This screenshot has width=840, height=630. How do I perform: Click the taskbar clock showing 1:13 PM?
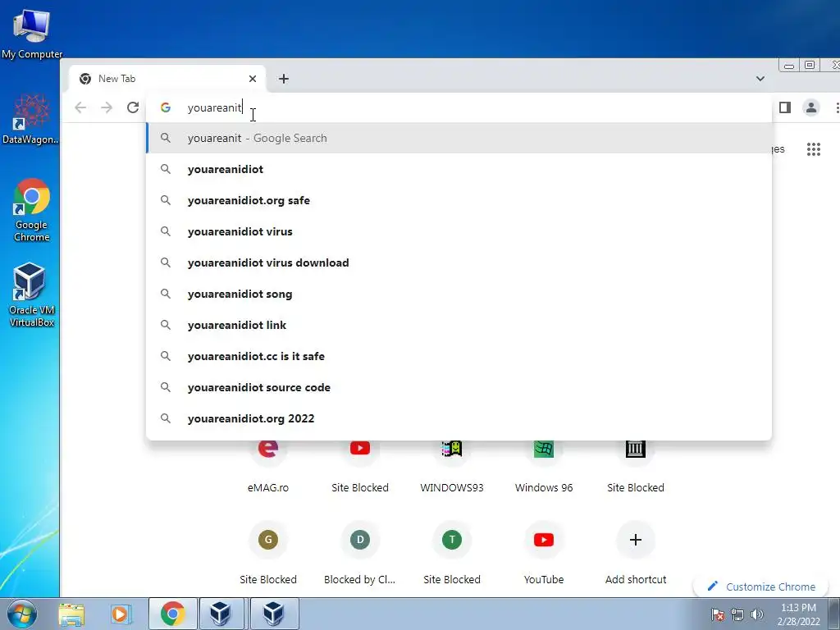point(798,614)
